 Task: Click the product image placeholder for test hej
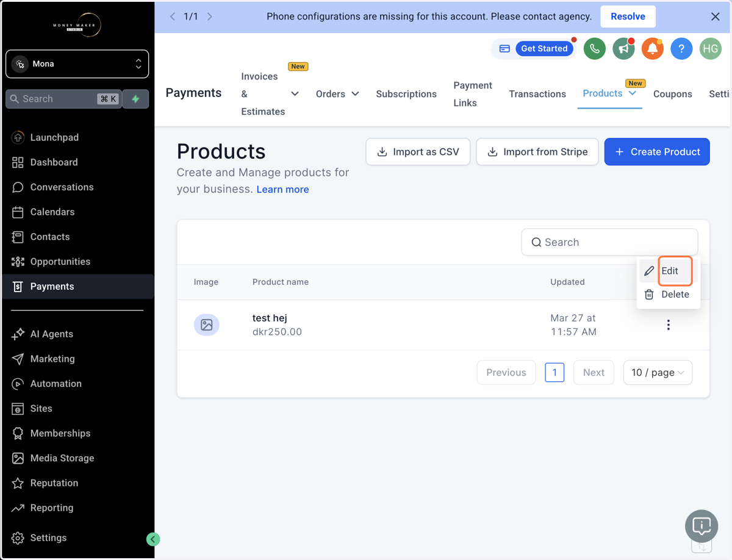coord(207,325)
